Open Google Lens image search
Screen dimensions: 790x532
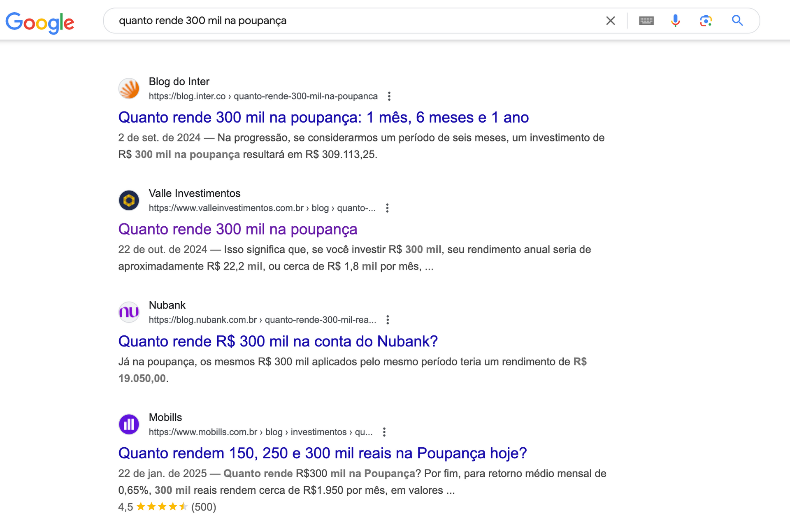pyautogui.click(x=706, y=21)
